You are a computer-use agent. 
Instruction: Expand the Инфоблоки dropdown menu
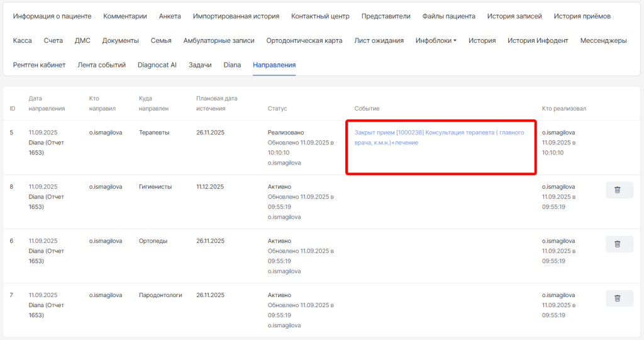pos(436,41)
